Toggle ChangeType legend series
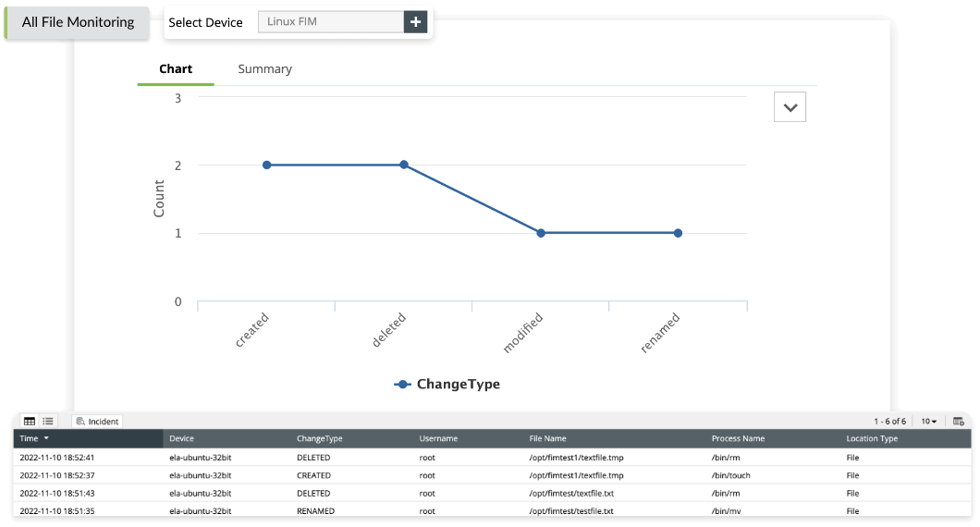This screenshot has width=980, height=527. point(447,384)
